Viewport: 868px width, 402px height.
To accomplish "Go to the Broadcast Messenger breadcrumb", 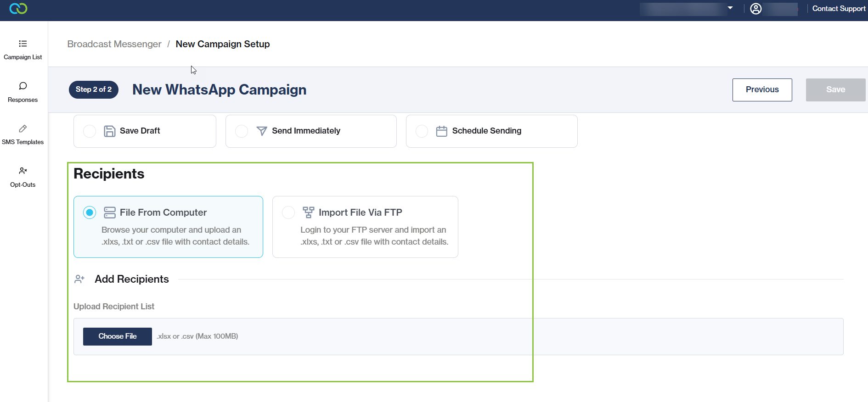I will tap(114, 44).
